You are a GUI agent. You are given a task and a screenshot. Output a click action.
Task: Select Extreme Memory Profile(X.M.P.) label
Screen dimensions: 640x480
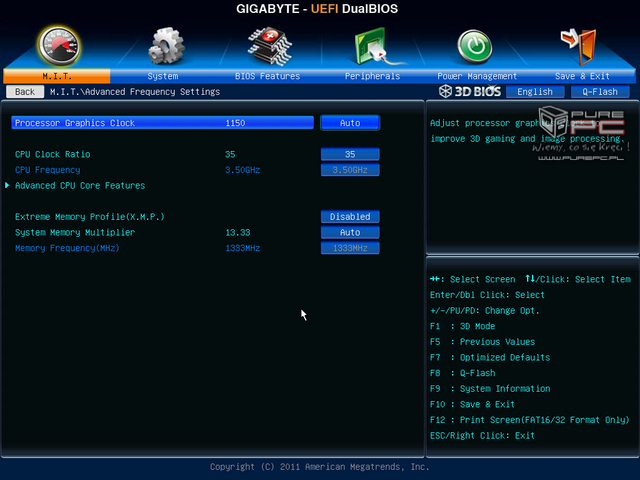pyautogui.click(x=89, y=217)
